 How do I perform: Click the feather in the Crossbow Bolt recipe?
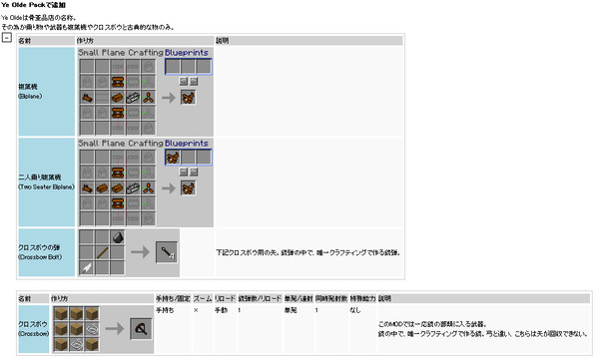pos(87,268)
